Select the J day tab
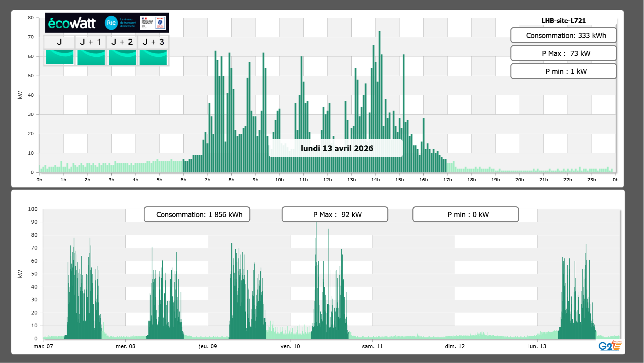This screenshot has height=363, width=644. [x=60, y=42]
